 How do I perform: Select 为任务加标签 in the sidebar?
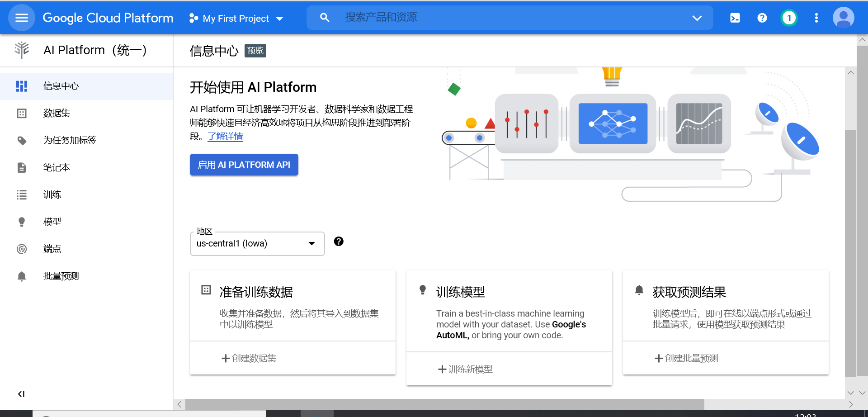point(86,140)
